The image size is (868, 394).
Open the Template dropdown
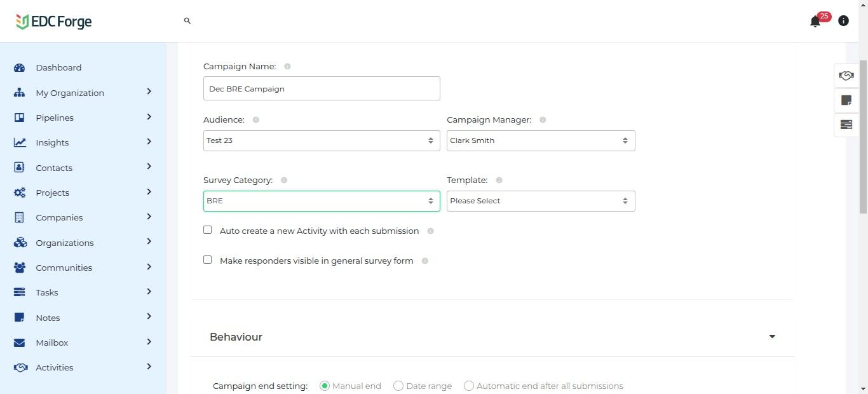(540, 201)
